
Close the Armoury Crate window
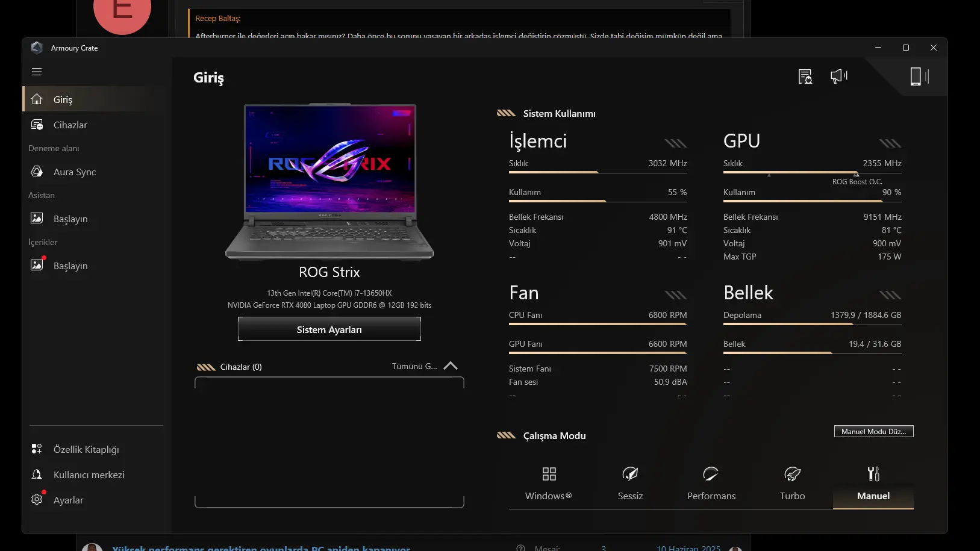934,48
